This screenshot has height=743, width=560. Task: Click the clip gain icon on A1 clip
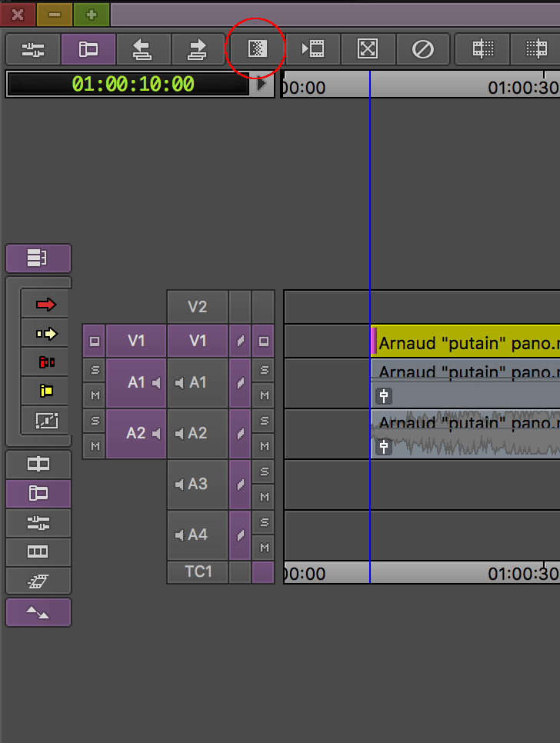tap(384, 396)
